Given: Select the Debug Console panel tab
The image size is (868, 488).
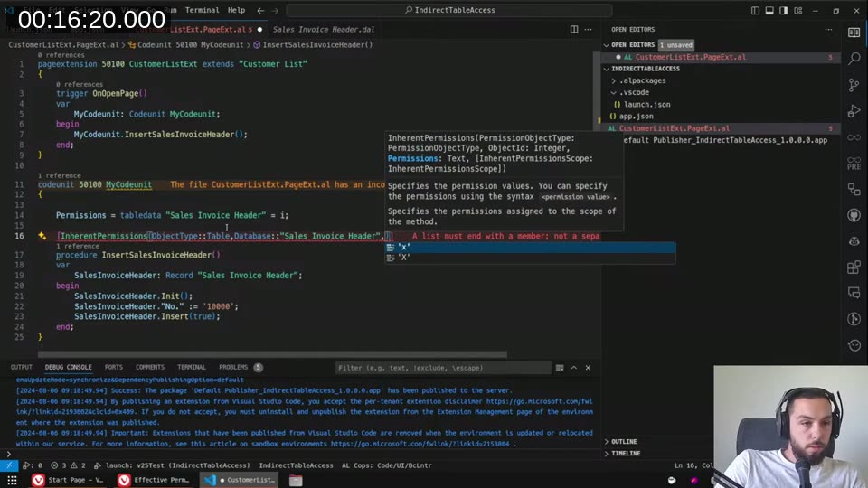Looking at the screenshot, I should tap(68, 368).
